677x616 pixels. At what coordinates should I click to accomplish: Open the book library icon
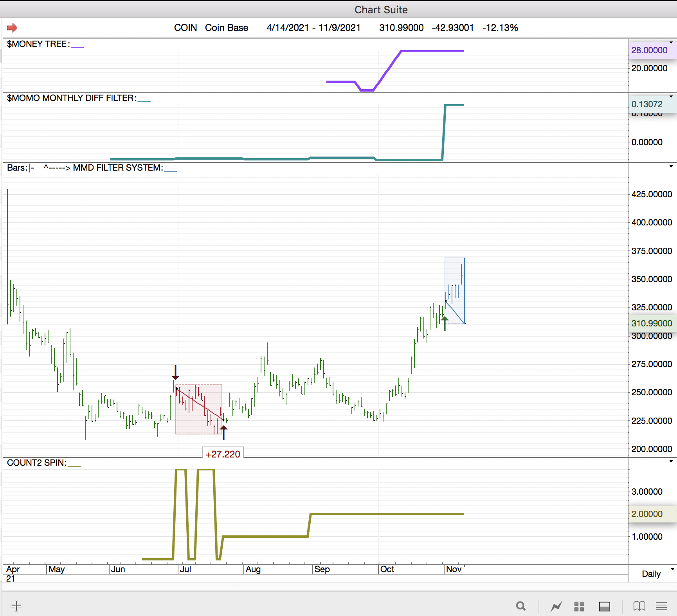[639, 606]
